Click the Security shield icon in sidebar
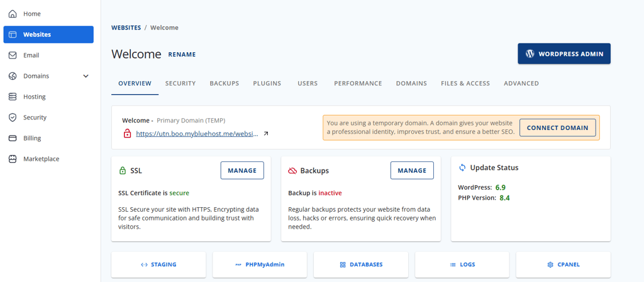The image size is (644, 282). pos(13,117)
